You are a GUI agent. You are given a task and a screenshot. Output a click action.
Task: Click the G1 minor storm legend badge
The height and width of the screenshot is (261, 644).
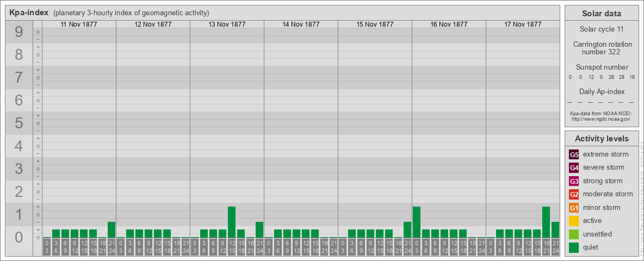click(574, 208)
